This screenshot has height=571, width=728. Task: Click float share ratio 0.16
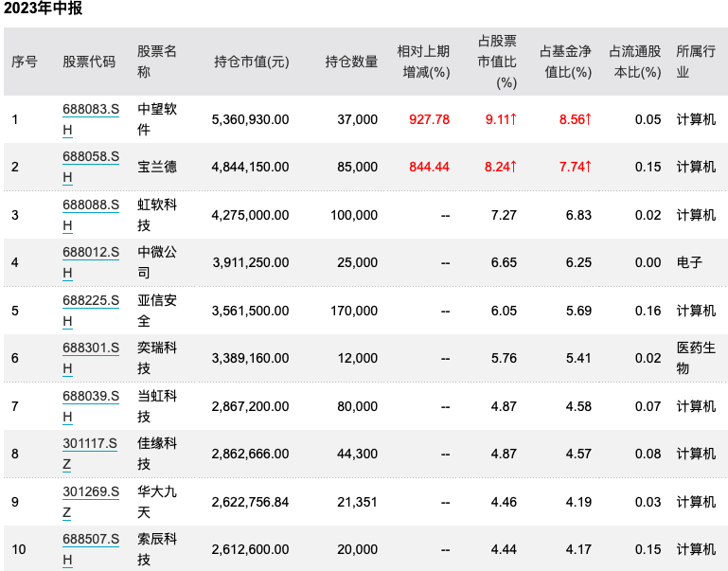(648, 311)
